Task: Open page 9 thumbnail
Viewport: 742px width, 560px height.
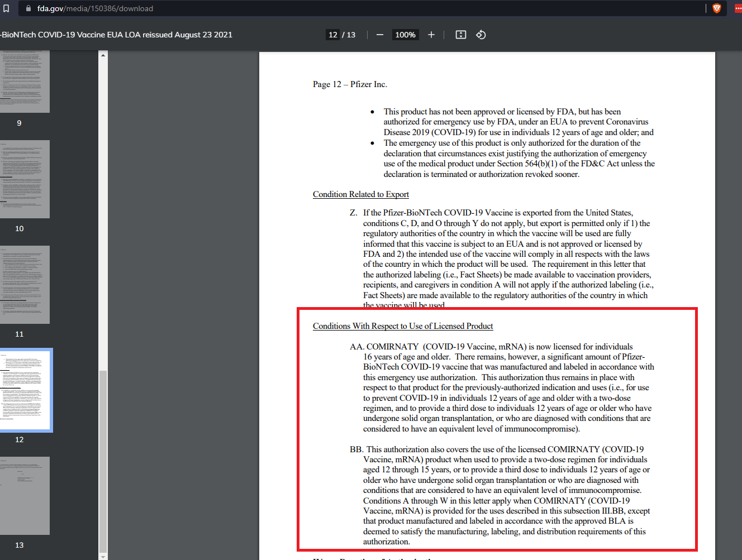Action: (25, 82)
